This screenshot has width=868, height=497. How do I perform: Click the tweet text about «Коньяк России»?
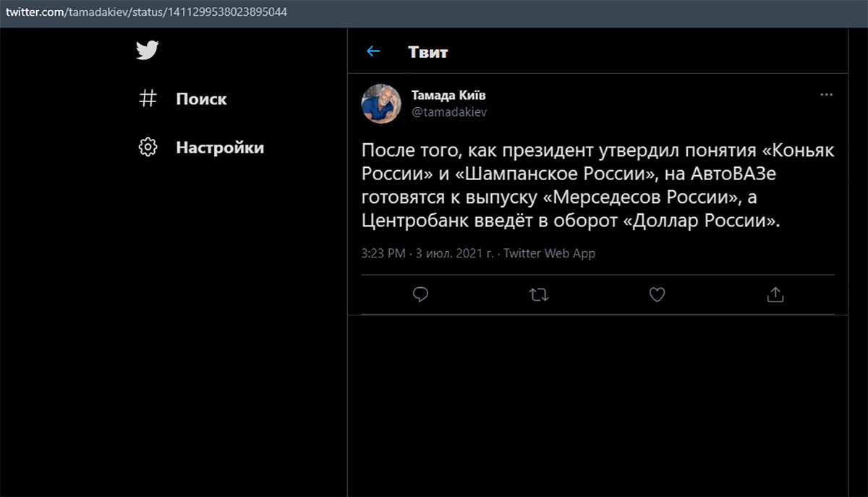pos(597,186)
